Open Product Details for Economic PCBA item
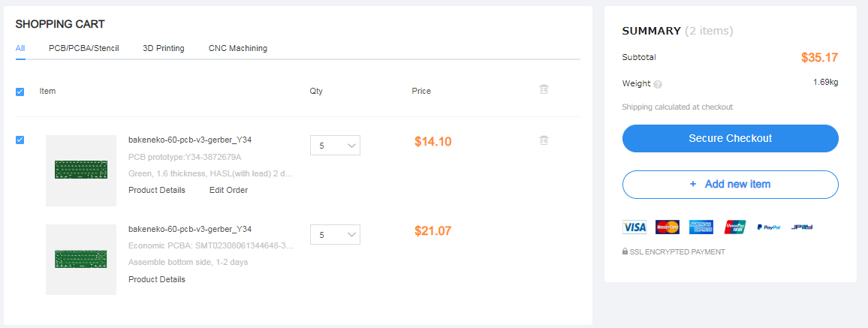Screen dimensions: 868x328 click(156, 279)
